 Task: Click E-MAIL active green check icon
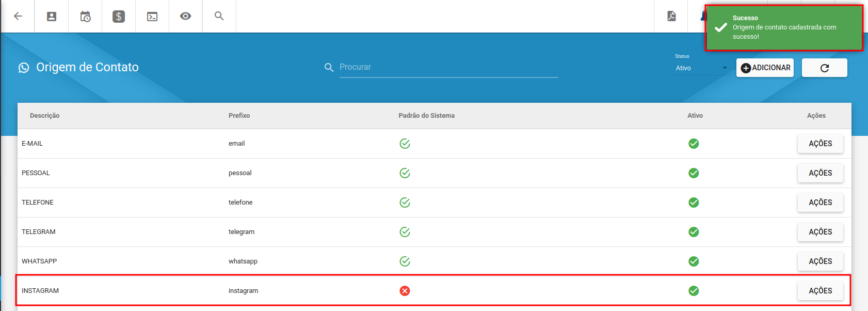click(694, 144)
